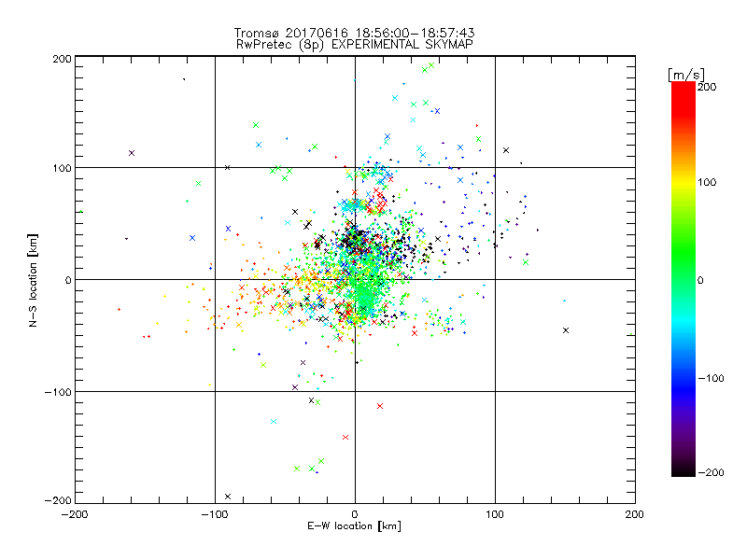Click the colorbar tick label '-100'
The image size is (747, 560).
(711, 379)
